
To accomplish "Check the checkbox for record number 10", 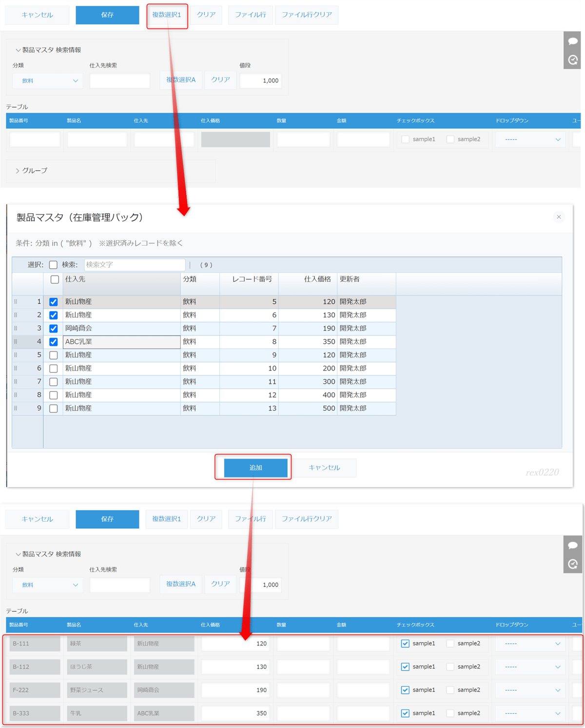I will (x=54, y=369).
